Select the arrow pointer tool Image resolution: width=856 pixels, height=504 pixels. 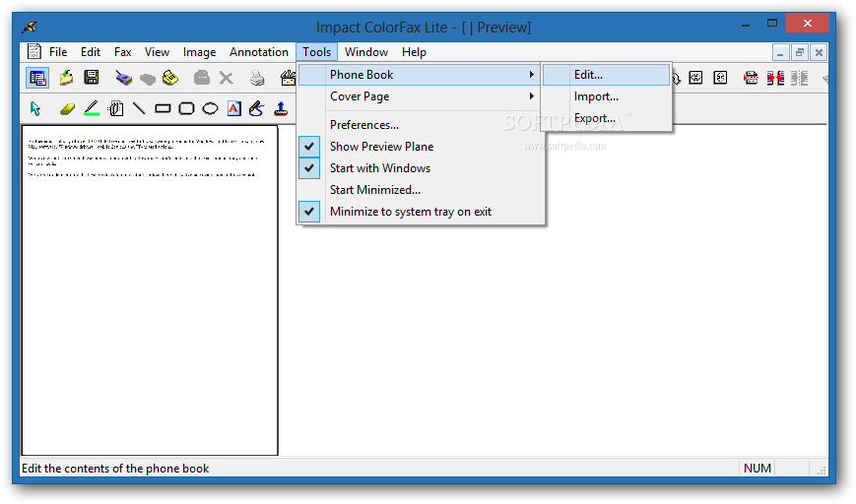(x=34, y=108)
